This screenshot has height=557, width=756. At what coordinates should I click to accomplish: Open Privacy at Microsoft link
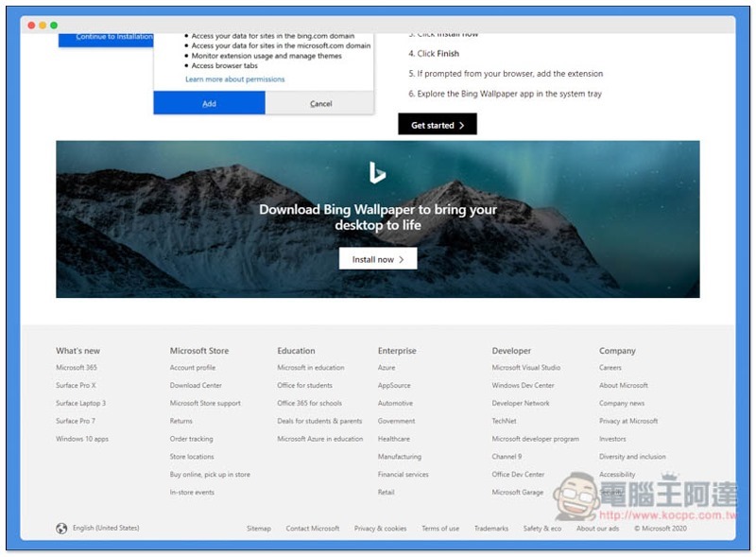[628, 421]
